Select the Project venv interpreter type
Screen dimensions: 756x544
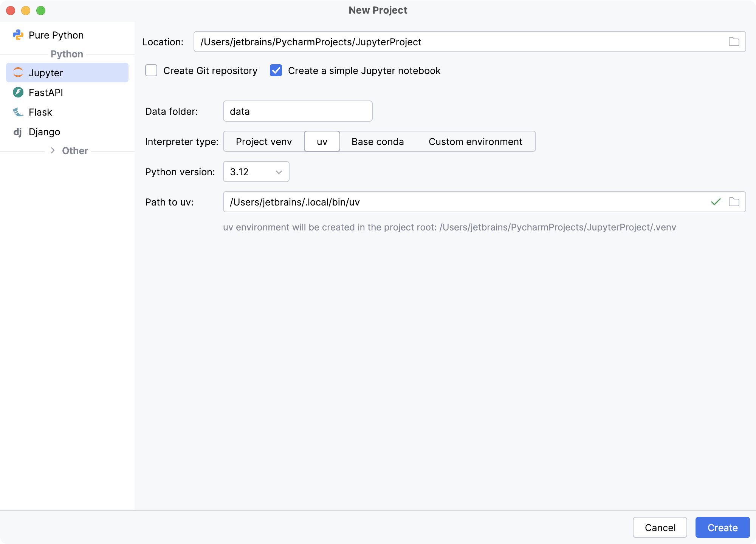point(263,141)
